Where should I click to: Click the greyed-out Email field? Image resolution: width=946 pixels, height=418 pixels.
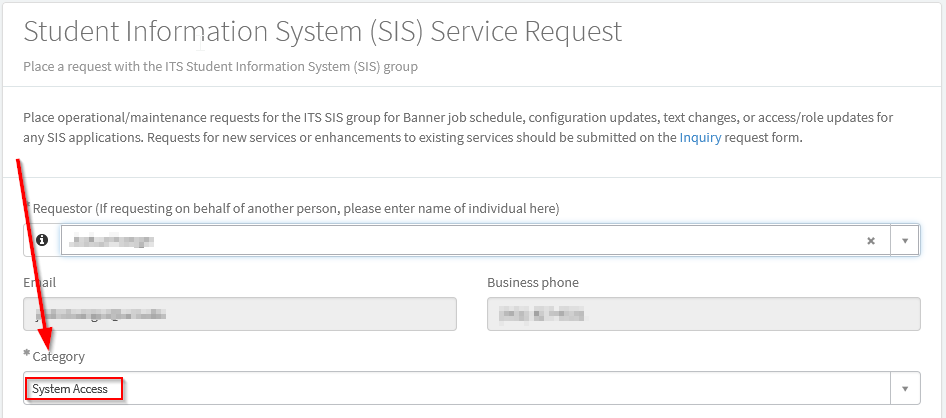tap(239, 314)
